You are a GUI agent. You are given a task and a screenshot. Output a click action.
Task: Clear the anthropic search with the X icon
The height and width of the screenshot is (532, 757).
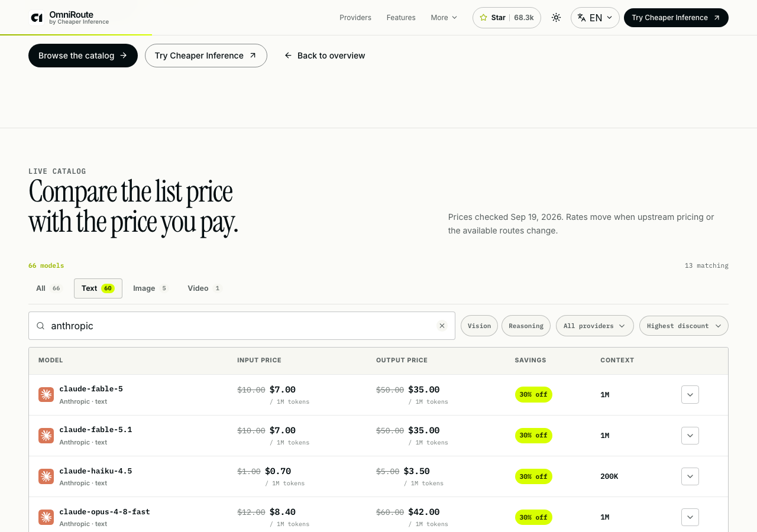442,326
